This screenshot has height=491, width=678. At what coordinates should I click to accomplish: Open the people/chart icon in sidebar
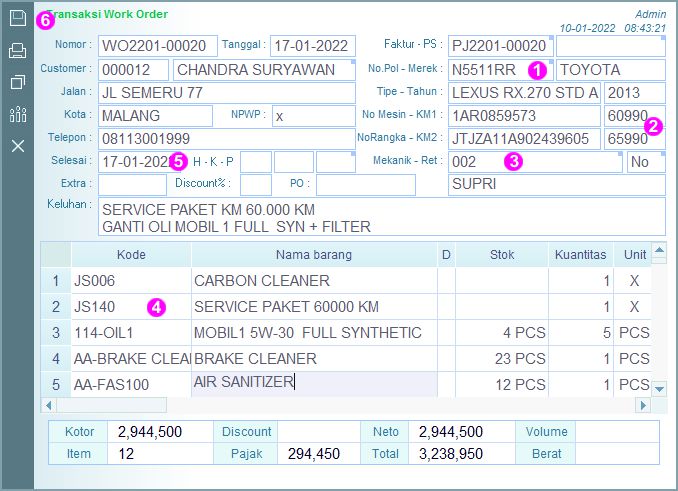[x=17, y=114]
